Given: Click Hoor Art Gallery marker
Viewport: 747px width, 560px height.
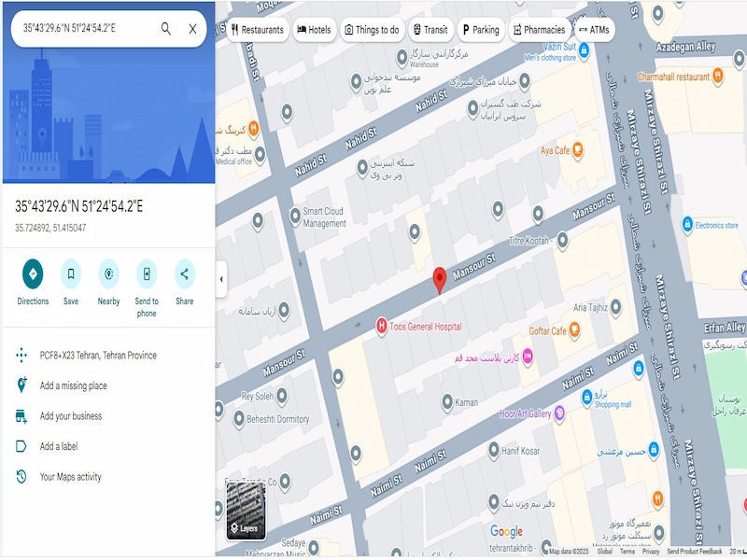Looking at the screenshot, I should pos(559,413).
